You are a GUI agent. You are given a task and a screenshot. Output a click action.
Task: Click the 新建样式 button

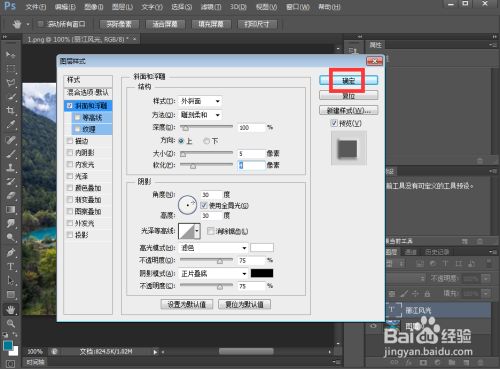349,110
